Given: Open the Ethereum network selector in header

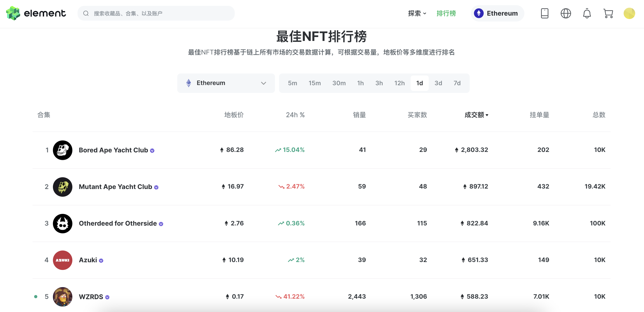Looking at the screenshot, I should click(x=497, y=13).
